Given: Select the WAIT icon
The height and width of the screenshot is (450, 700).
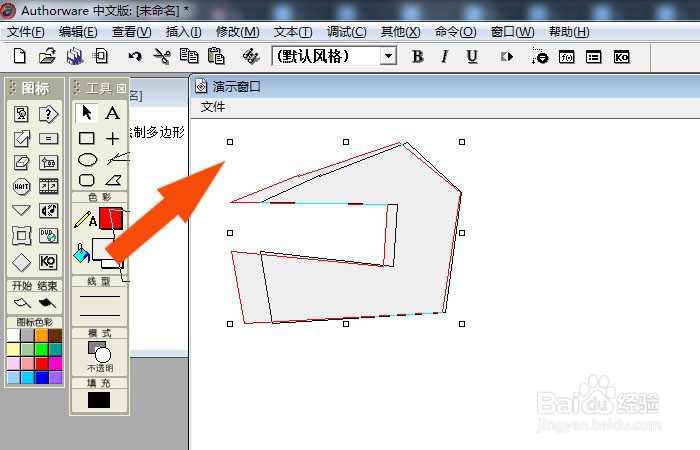Looking at the screenshot, I should pos(21,187).
